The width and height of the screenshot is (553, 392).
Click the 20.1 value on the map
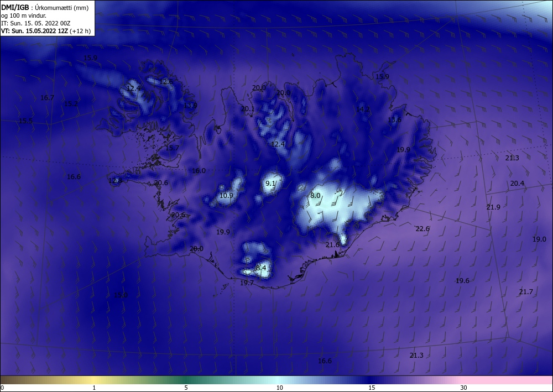248,108
